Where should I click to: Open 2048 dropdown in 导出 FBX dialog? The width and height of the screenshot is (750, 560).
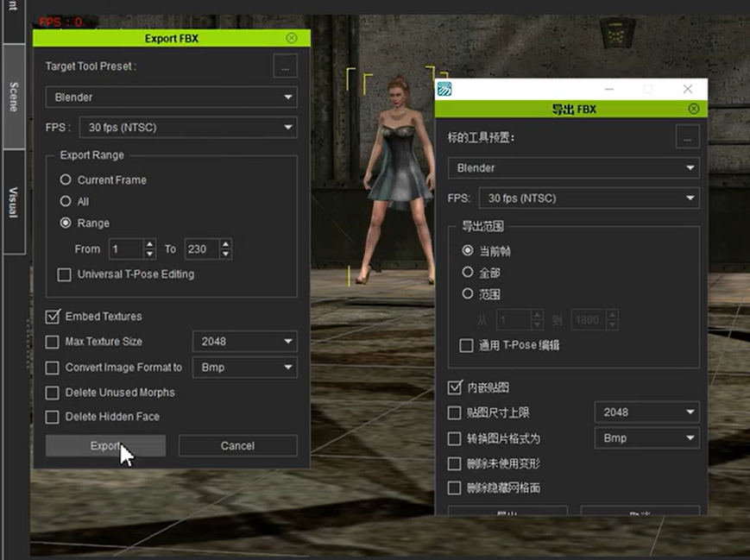coord(646,412)
